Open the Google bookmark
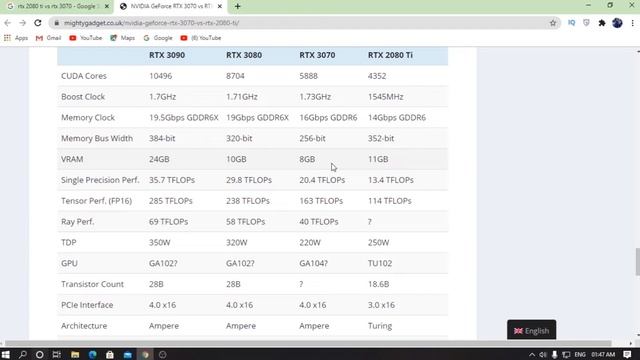Screen dimensions: 640x360 [x=158, y=38]
